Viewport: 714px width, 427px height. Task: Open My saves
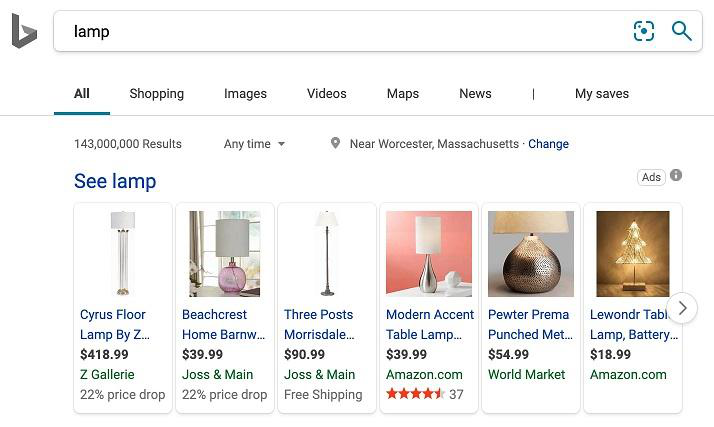click(x=602, y=94)
